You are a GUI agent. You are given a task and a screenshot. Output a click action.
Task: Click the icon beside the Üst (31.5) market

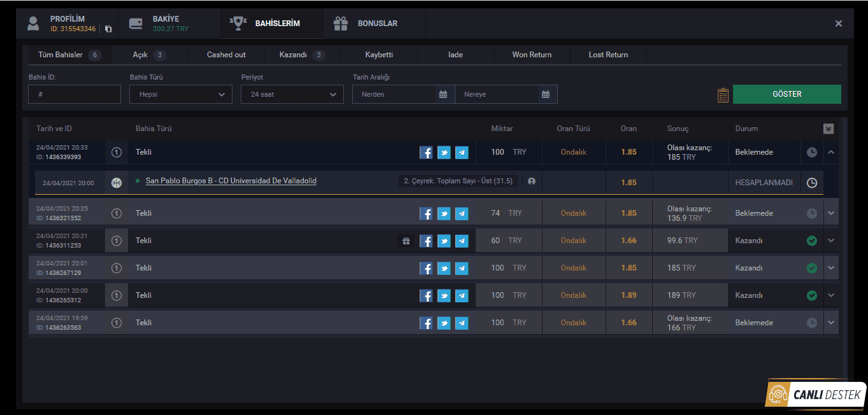pos(532,181)
